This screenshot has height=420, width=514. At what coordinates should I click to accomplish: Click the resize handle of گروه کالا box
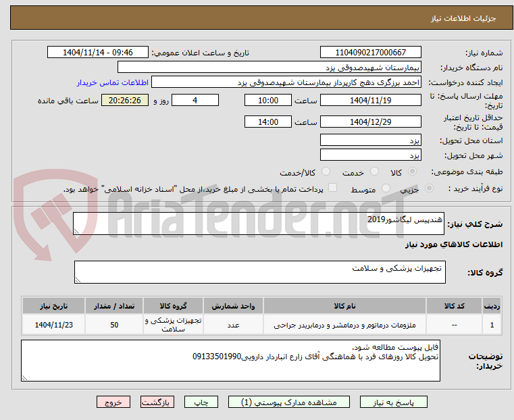pyautogui.click(x=78, y=280)
